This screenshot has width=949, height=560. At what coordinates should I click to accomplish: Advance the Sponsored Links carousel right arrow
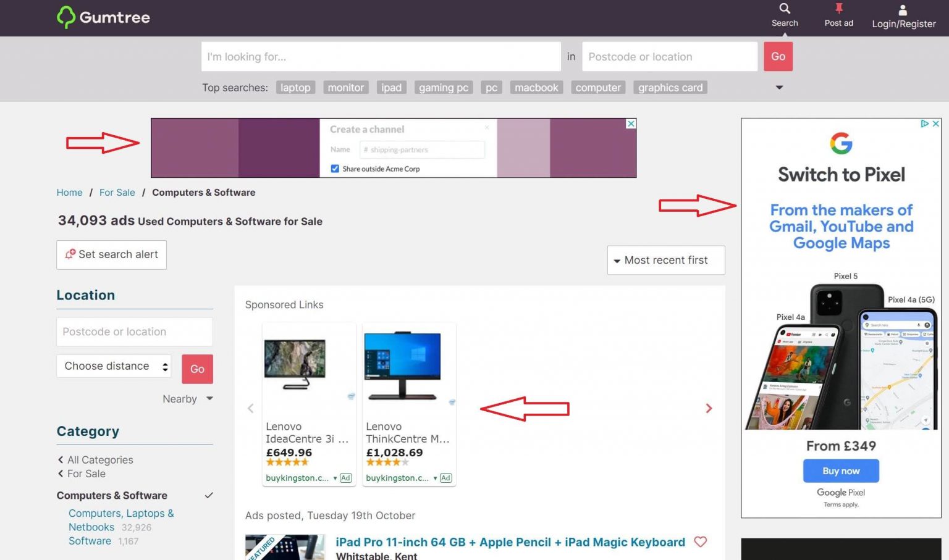tap(709, 408)
